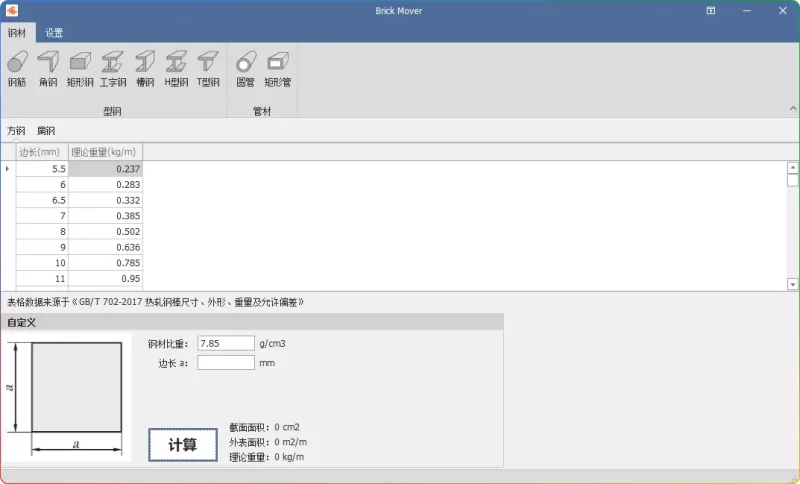800x484 pixels.
Task: Select the cell with 边长 7
Action: (x=42, y=216)
